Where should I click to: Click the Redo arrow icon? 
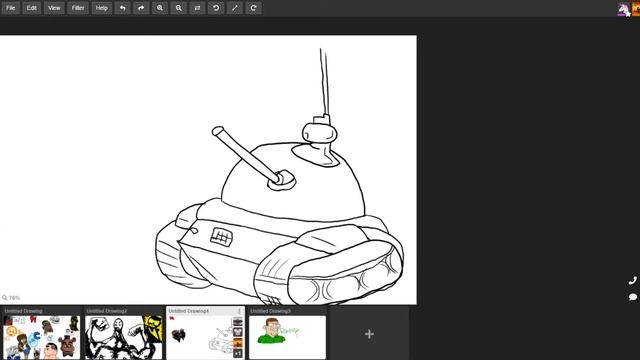(x=141, y=8)
